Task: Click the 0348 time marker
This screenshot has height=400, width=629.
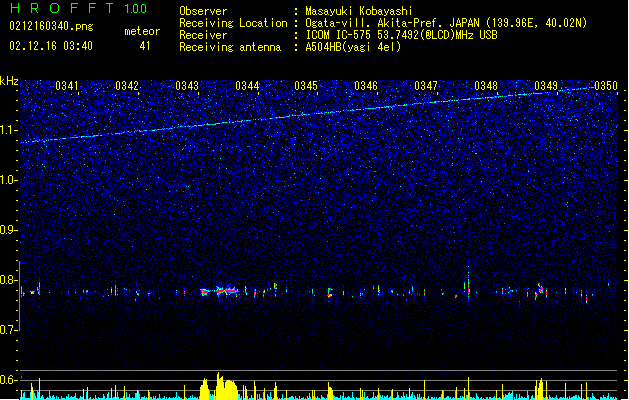Action: point(486,86)
